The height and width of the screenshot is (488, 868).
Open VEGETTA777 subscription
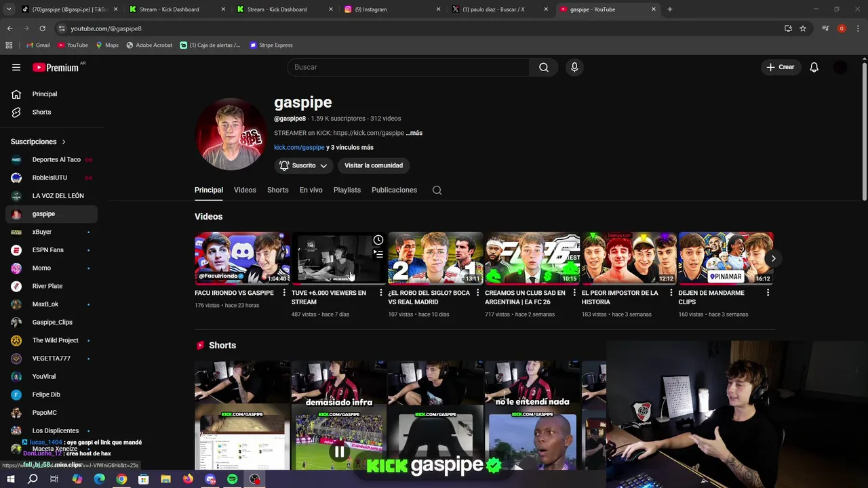click(x=52, y=359)
